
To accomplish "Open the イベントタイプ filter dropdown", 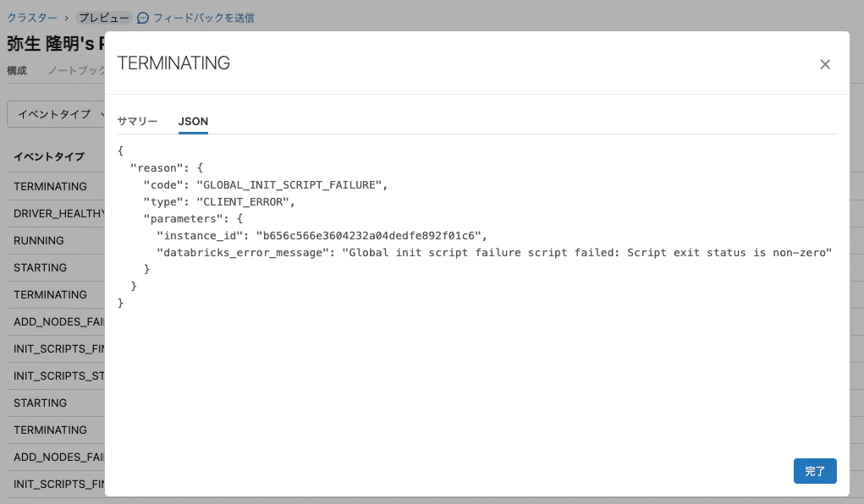I will [56, 114].
